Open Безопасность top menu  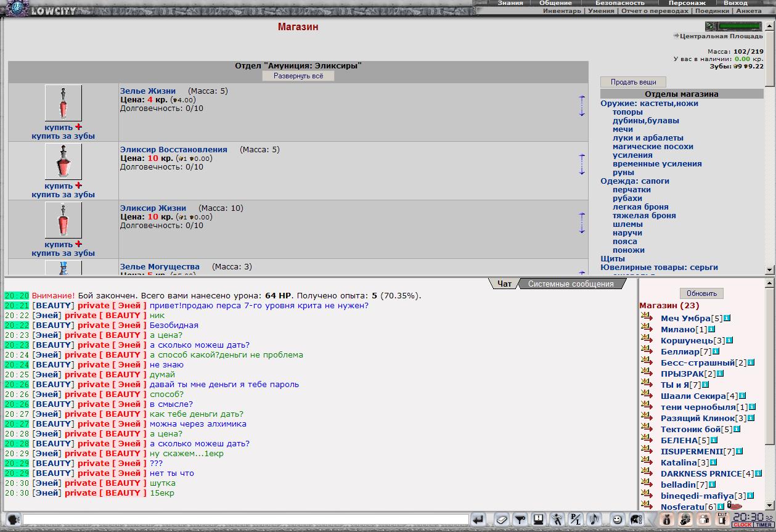[620, 3]
